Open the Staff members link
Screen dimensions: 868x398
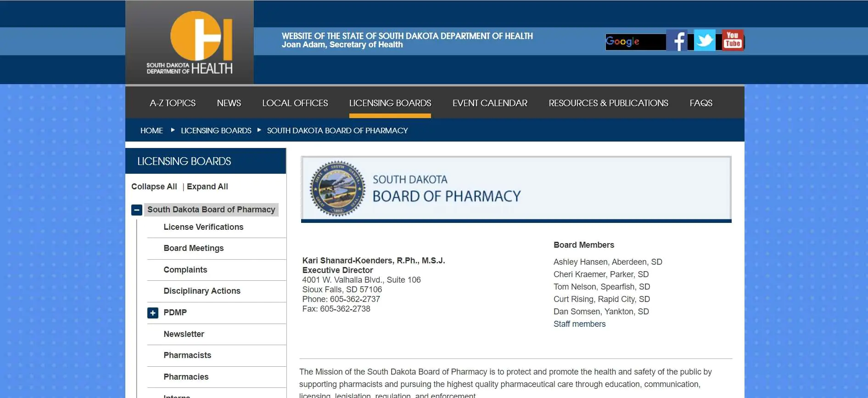579,324
